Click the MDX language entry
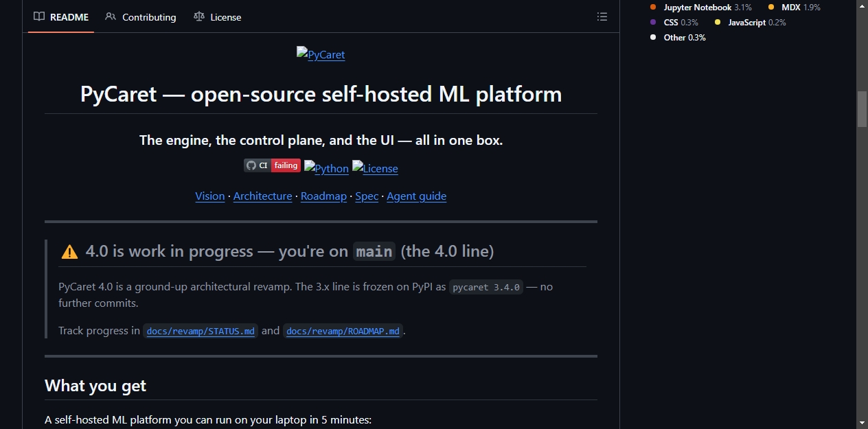The height and width of the screenshot is (429, 868). [794, 8]
